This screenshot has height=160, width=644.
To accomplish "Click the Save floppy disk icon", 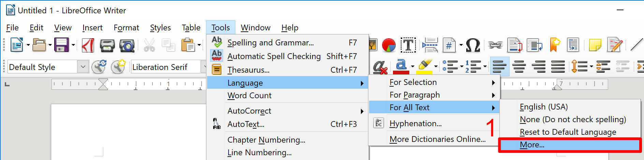I will point(62,45).
